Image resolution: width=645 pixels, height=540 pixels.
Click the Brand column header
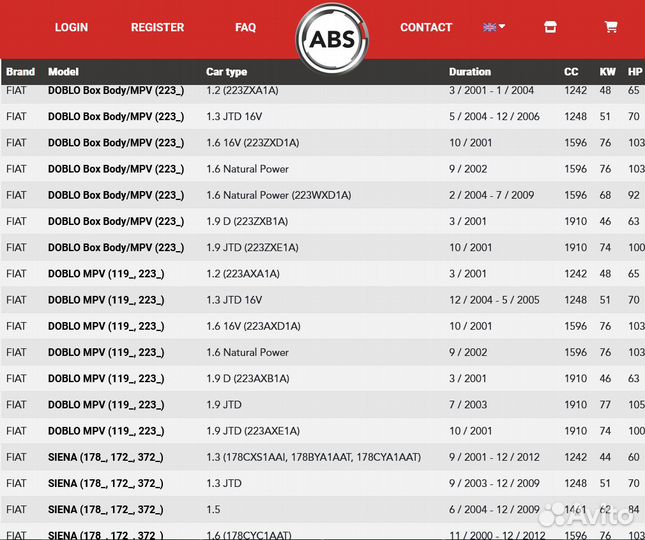(x=20, y=72)
